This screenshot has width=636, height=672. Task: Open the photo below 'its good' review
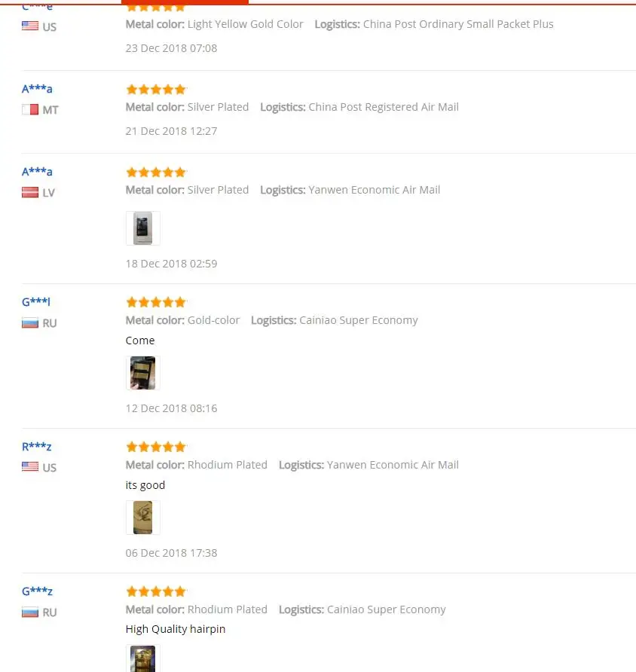click(x=142, y=518)
